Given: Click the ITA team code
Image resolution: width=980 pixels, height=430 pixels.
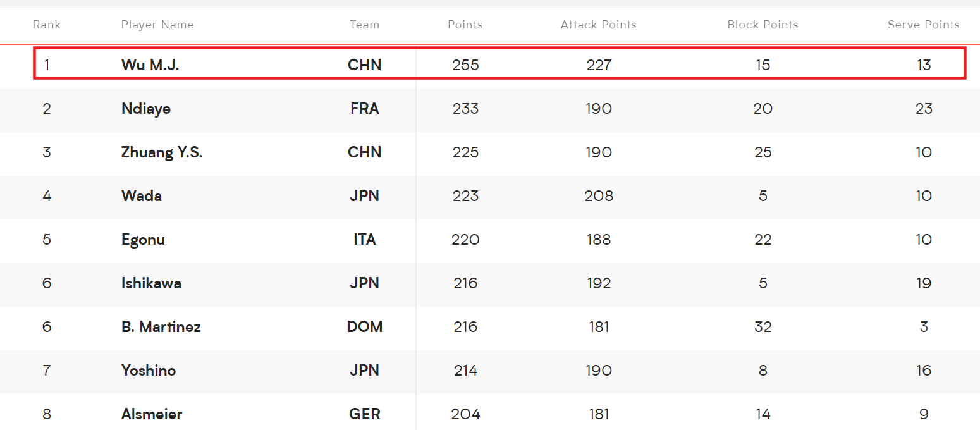Looking at the screenshot, I should [365, 240].
